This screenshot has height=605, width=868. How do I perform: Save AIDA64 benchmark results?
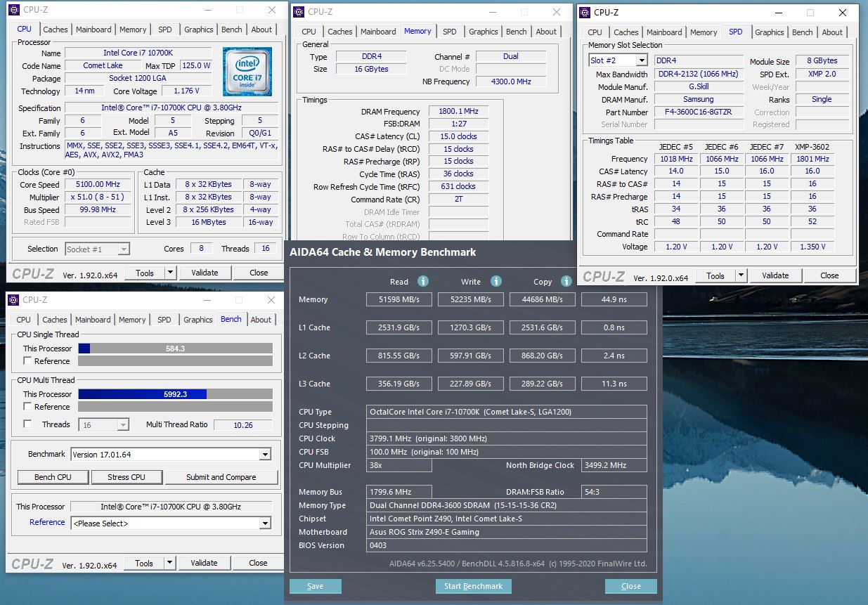[316, 586]
